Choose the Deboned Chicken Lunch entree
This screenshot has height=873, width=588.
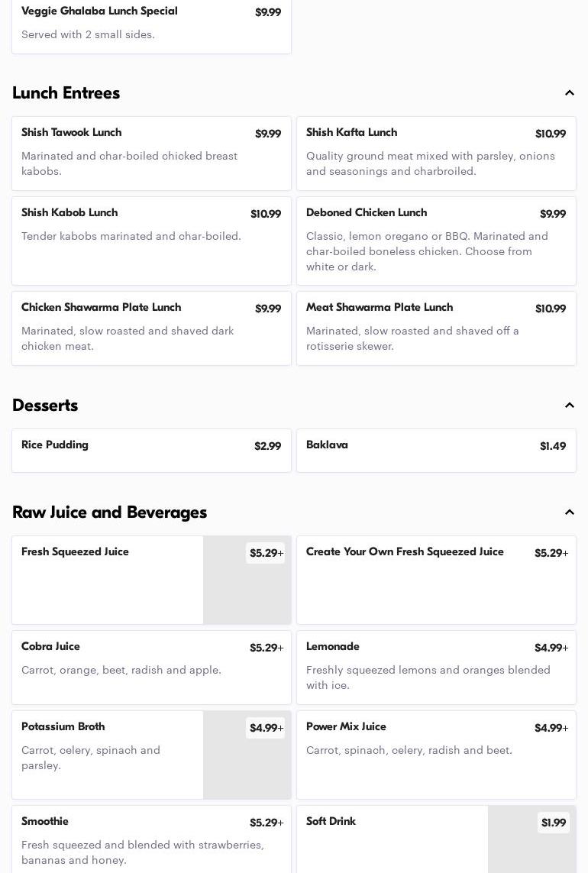click(x=436, y=241)
